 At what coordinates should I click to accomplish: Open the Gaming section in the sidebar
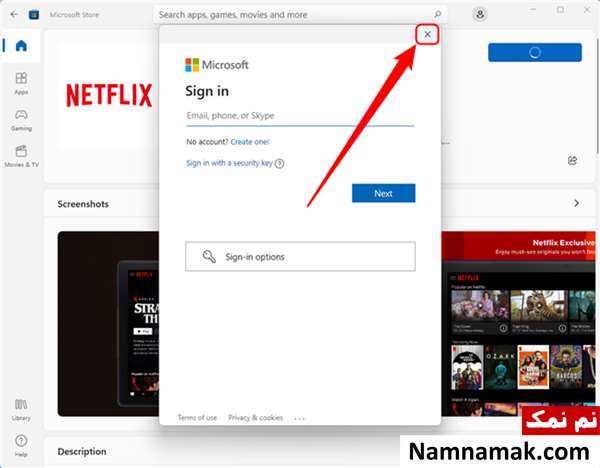click(x=21, y=120)
